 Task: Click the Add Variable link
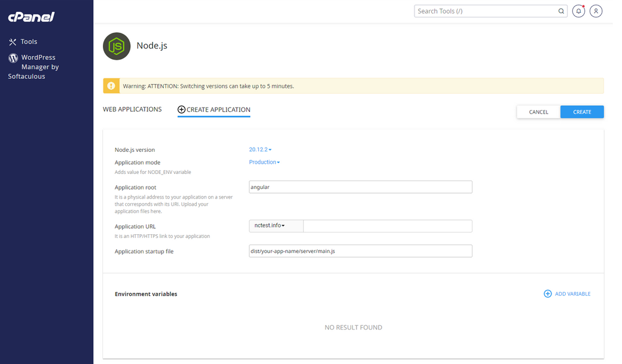[572, 294]
